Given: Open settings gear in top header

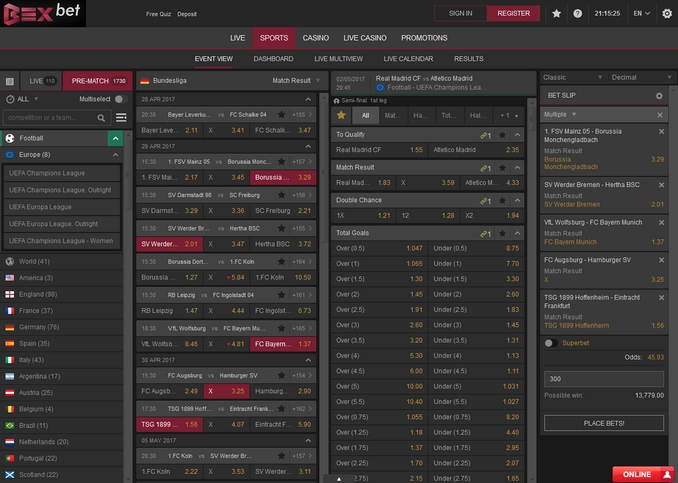Looking at the screenshot, I should (667, 13).
